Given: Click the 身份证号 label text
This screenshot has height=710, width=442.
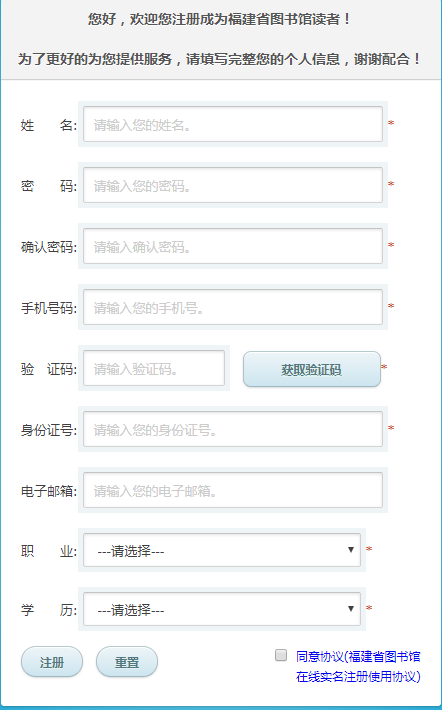Looking at the screenshot, I should pos(49,430).
